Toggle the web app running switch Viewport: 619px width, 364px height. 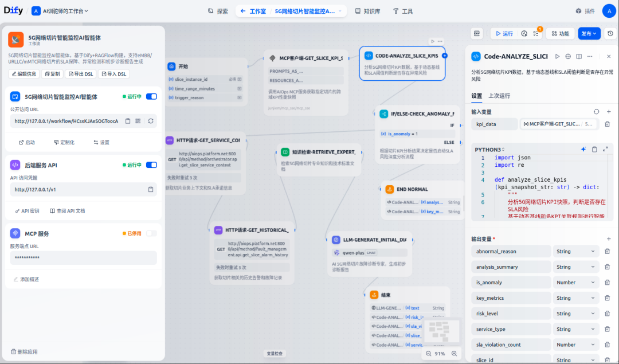click(x=151, y=96)
